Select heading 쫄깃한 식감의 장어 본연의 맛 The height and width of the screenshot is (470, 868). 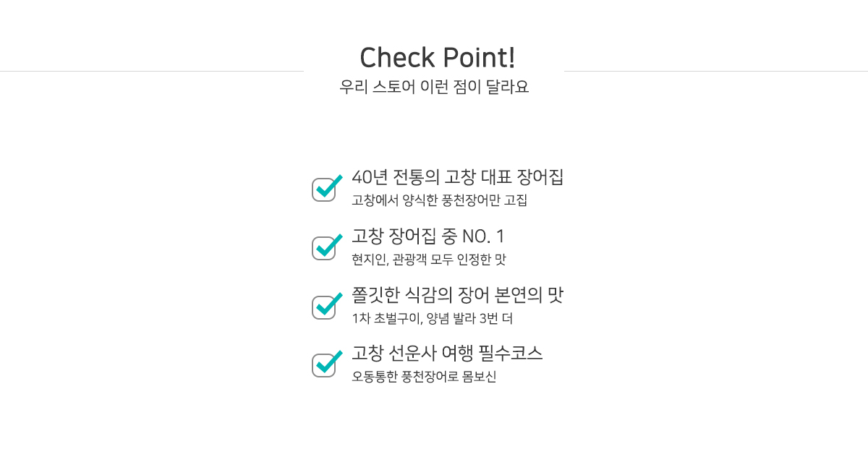457,295
